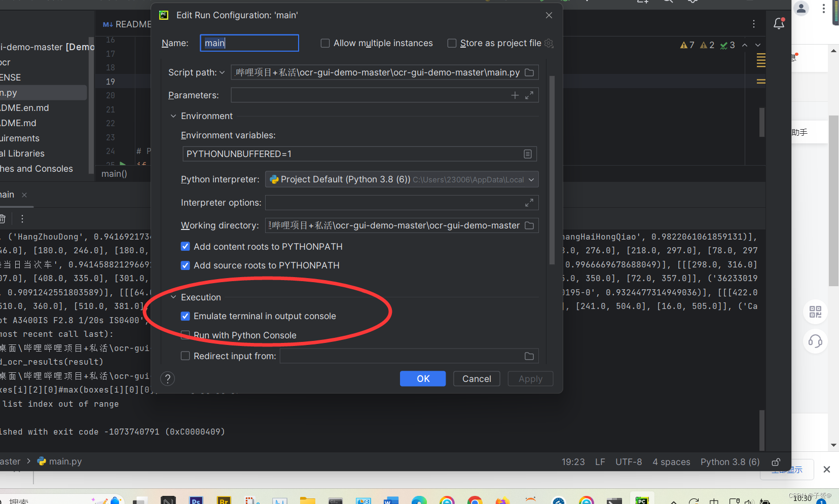Open the Python interpreter dropdown
839x504 pixels.
click(x=531, y=179)
